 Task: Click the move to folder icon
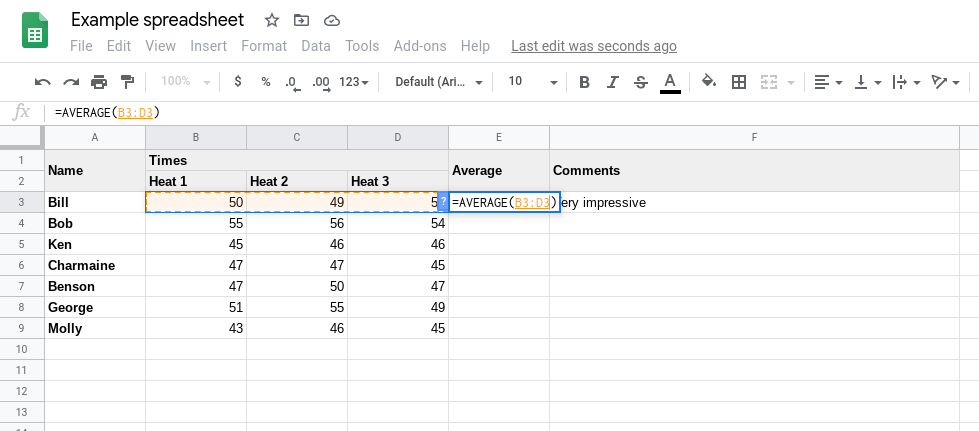point(302,21)
